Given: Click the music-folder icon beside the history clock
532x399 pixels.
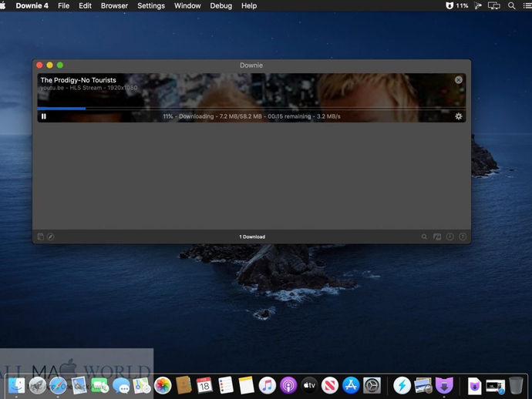Looking at the screenshot, I should [437, 236].
